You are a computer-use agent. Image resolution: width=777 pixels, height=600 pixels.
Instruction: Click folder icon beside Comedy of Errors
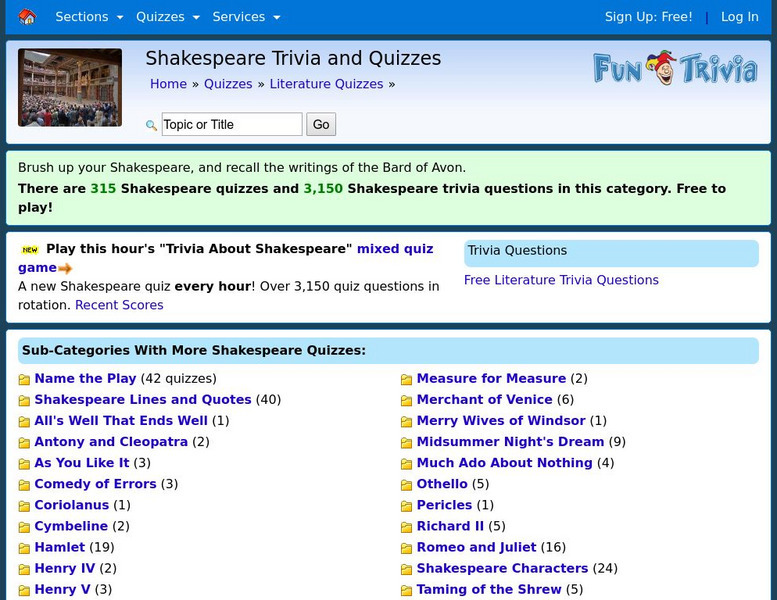pyautogui.click(x=24, y=485)
